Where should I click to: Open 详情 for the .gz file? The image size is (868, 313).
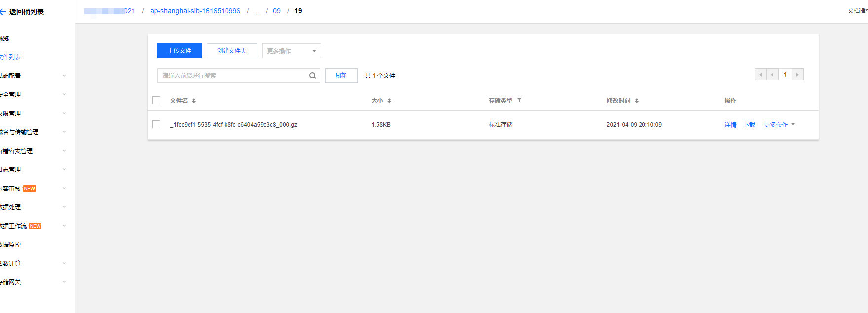coord(730,125)
